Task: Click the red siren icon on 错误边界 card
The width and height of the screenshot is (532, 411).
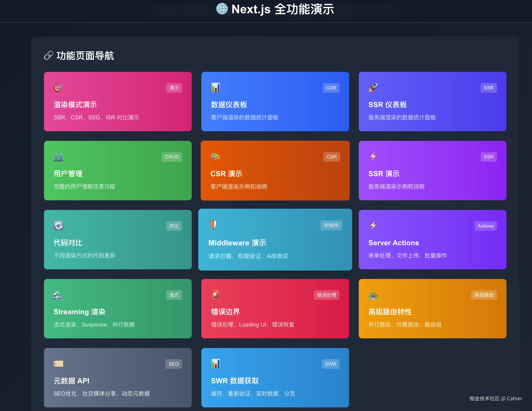Action: pos(216,295)
